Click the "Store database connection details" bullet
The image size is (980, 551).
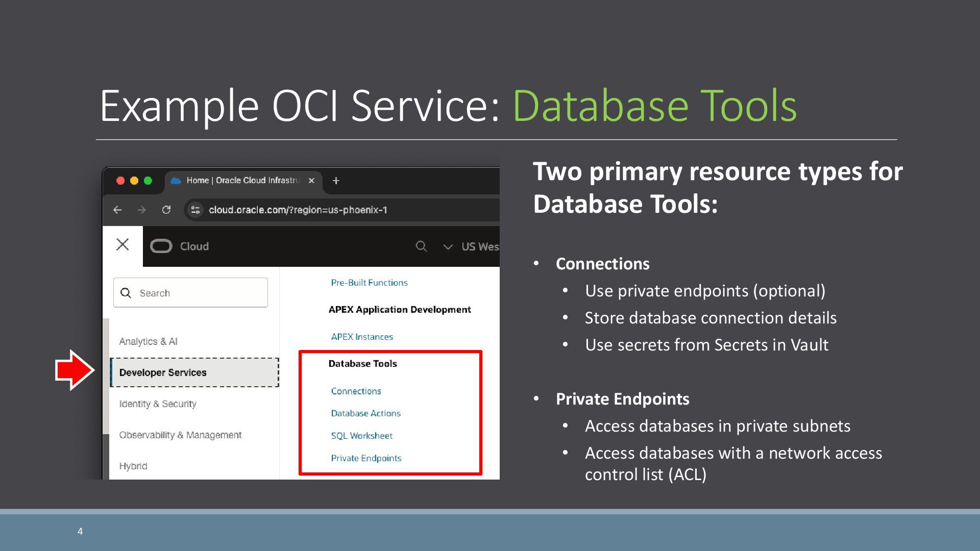coord(710,318)
